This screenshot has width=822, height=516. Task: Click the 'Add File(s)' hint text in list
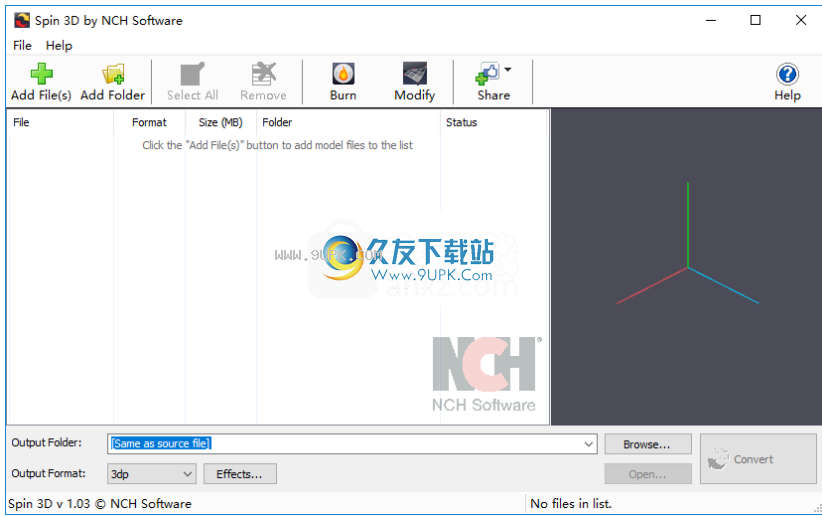[277, 145]
